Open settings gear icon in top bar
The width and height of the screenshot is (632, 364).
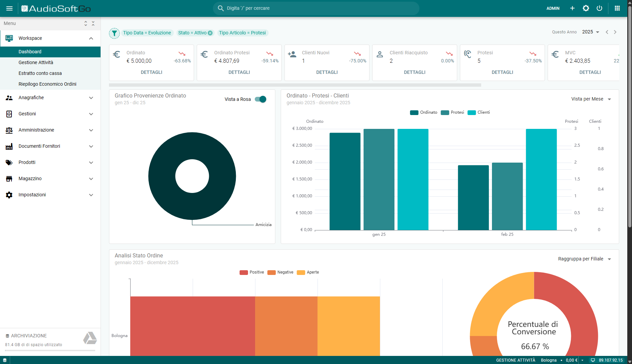586,8
